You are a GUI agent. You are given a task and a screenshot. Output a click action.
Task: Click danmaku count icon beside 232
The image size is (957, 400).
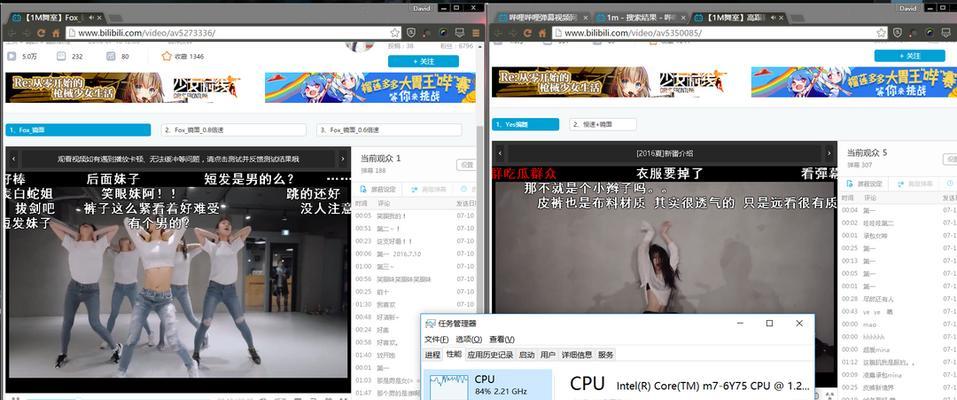click(x=61, y=56)
